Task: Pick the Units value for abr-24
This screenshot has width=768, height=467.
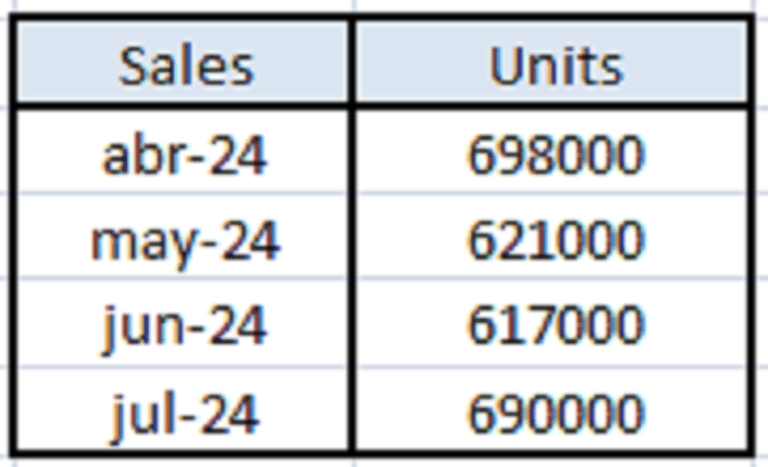Action: pos(555,156)
